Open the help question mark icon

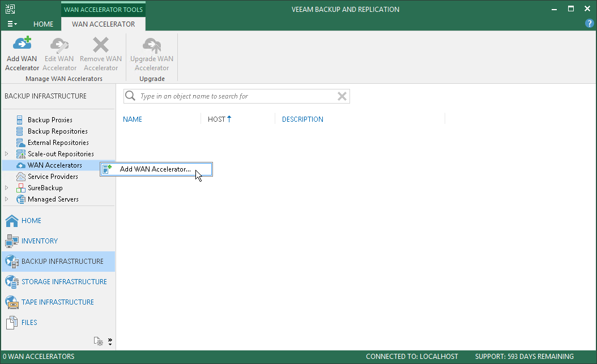(x=589, y=24)
